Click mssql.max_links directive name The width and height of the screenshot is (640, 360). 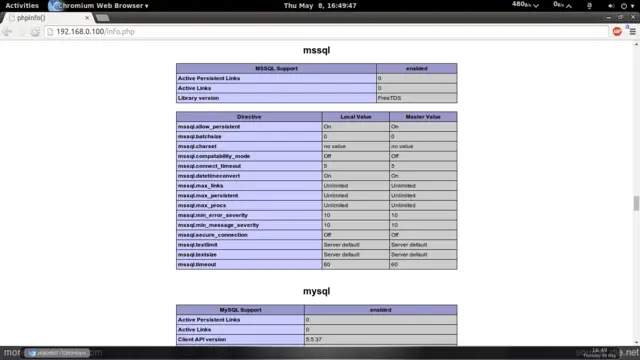[x=200, y=186]
